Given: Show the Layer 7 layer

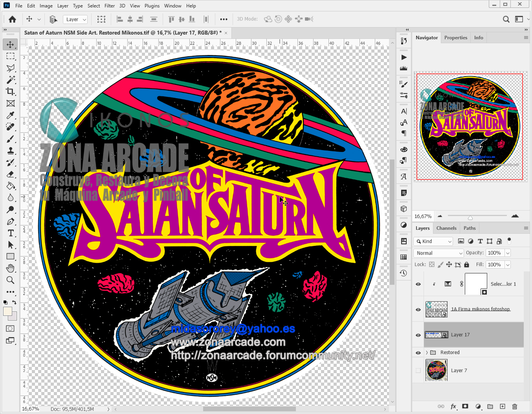Looking at the screenshot, I should click(x=418, y=370).
